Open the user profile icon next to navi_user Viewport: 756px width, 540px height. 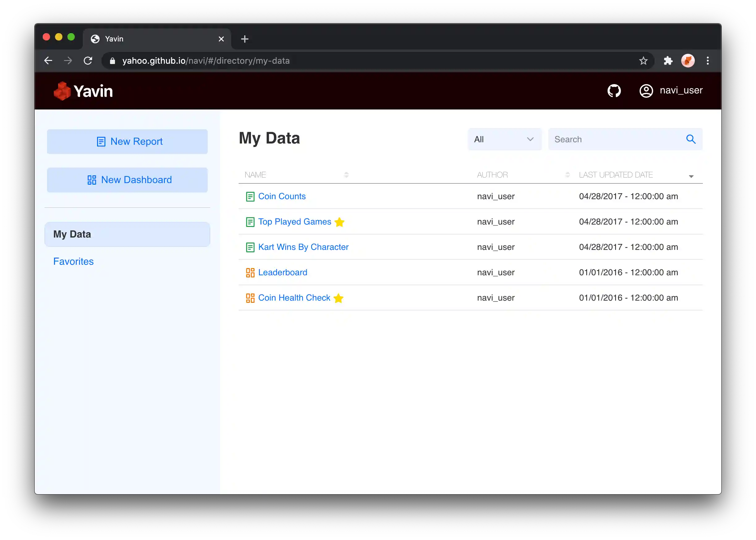[x=646, y=90]
